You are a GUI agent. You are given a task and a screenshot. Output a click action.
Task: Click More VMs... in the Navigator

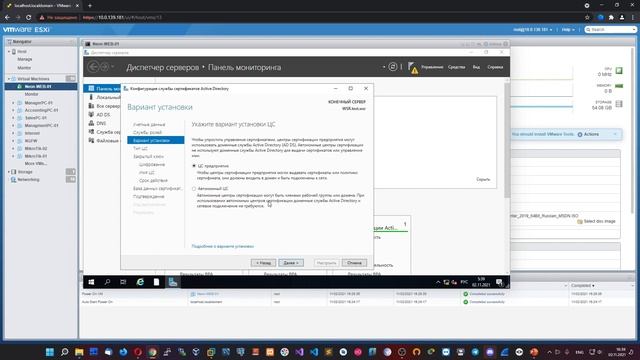(36, 163)
